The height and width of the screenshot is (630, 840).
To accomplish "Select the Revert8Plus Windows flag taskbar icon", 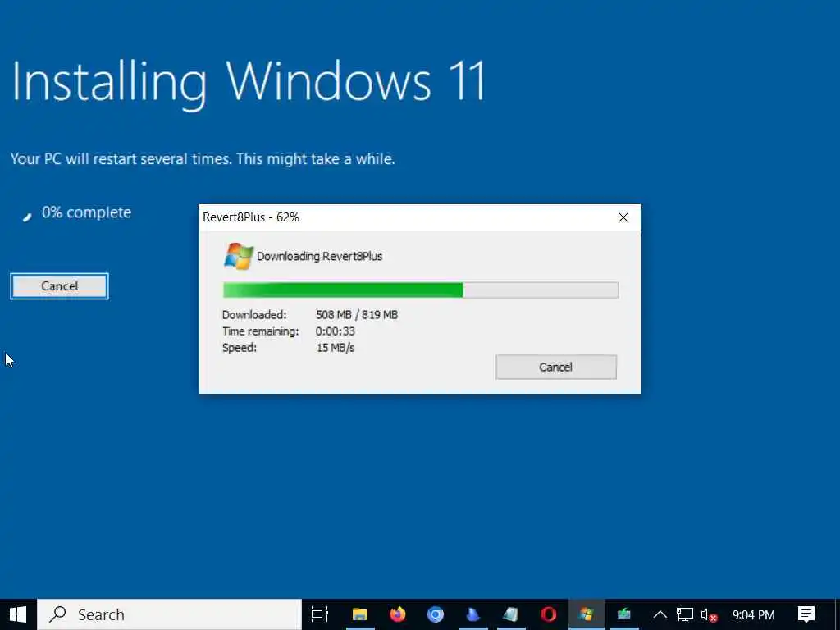I will (x=587, y=614).
